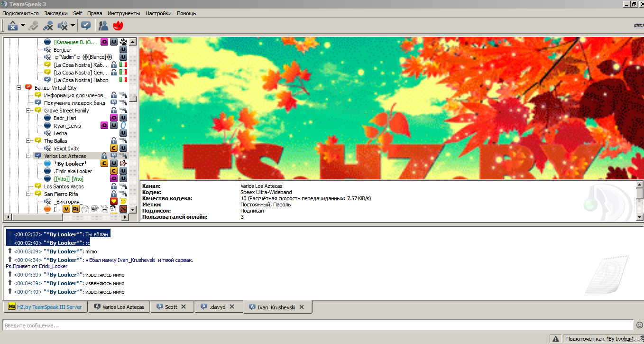Click the Pikachu icon beside _Виктория_
The height and width of the screenshot is (344, 644).
[x=123, y=202]
